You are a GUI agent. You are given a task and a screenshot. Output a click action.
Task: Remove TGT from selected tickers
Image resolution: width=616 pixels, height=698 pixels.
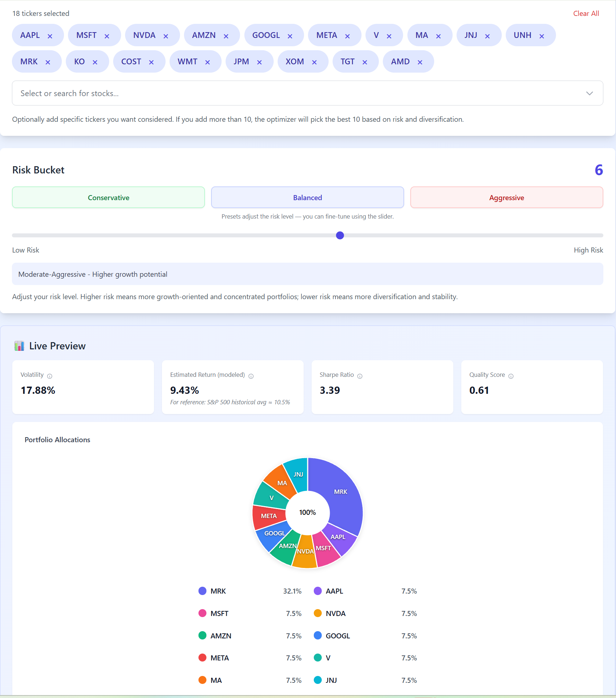pos(365,61)
